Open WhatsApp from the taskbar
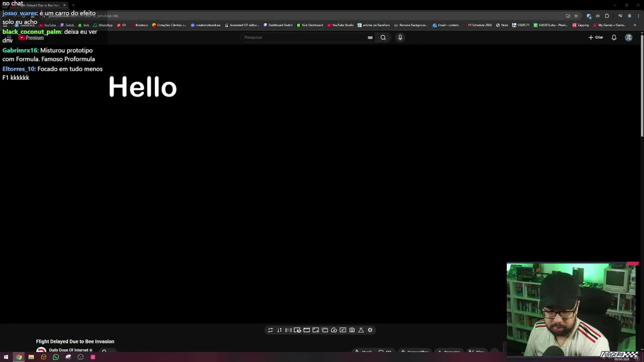 [56, 357]
